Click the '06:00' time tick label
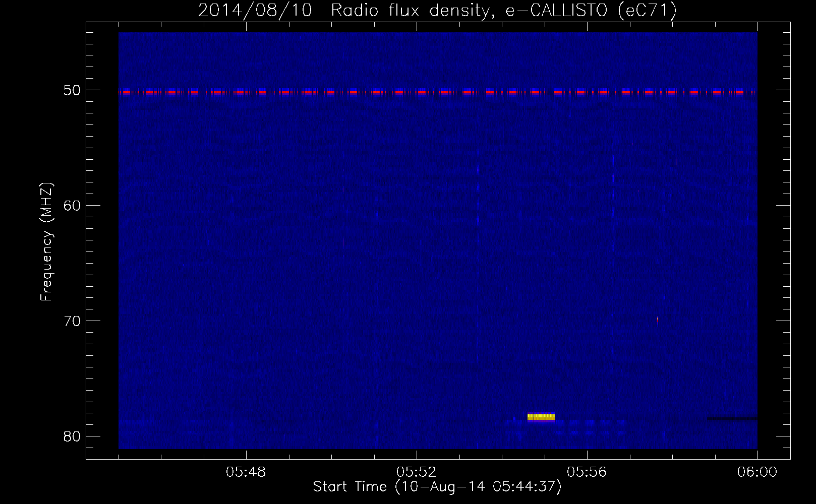Viewport: 816px width, 504px height. [757, 472]
